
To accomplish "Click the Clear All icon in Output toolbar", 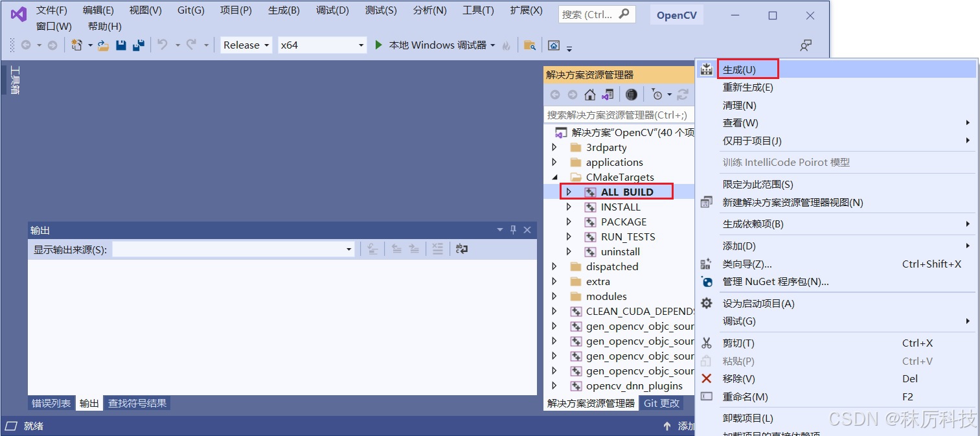I will pos(438,249).
